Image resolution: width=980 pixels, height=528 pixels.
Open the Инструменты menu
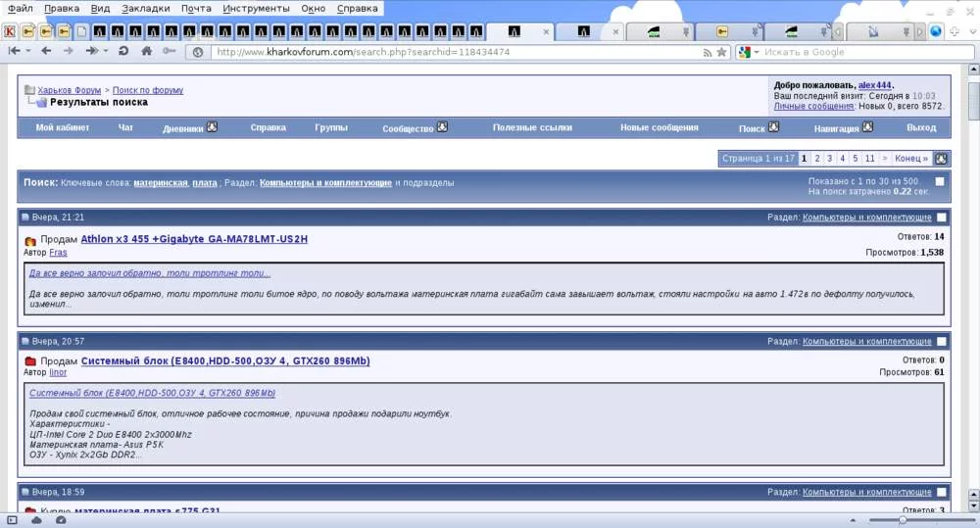tap(256, 8)
